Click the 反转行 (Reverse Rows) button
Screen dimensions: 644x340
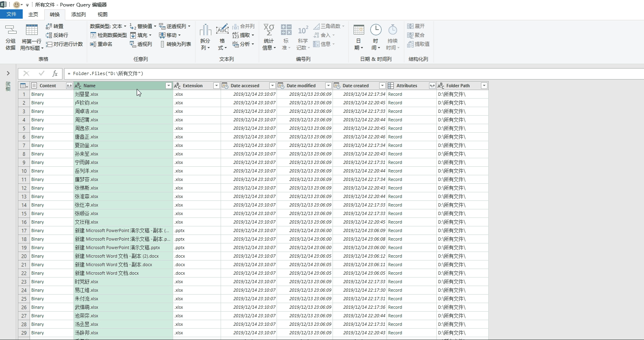57,35
